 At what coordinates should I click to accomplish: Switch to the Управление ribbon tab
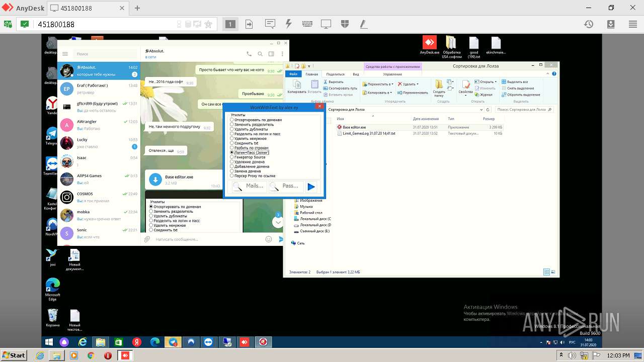[x=392, y=74]
